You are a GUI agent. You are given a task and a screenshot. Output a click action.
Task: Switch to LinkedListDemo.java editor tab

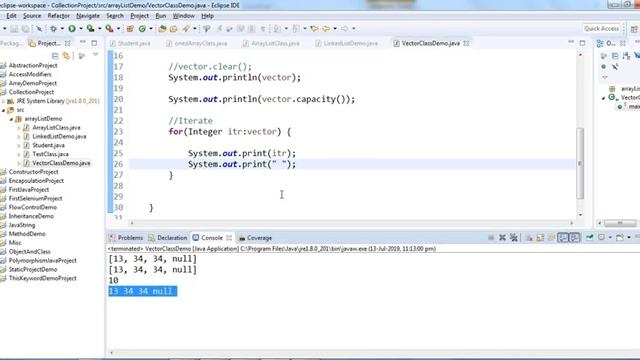(347, 43)
